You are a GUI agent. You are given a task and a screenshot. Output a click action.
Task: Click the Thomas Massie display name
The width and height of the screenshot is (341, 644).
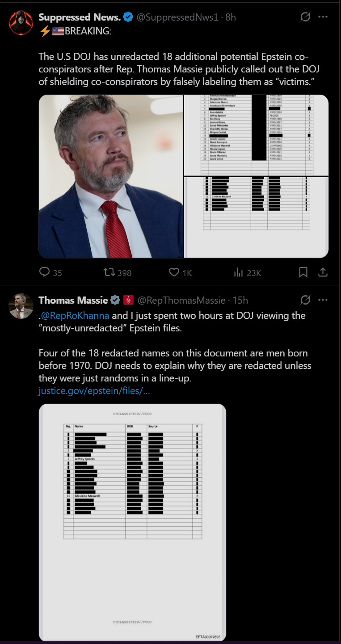pos(73,300)
